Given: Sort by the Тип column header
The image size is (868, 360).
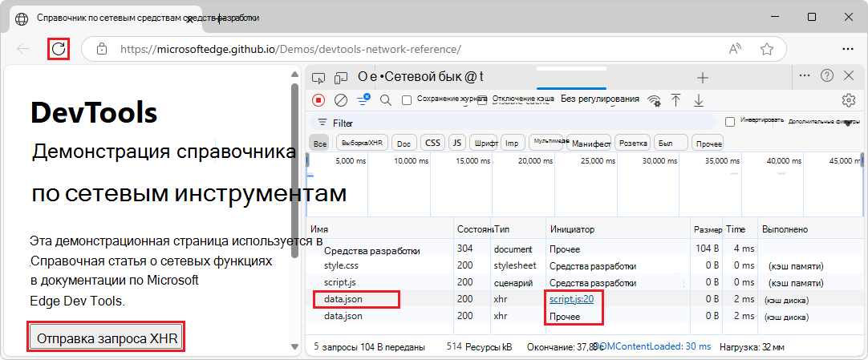Looking at the screenshot, I should [517, 229].
